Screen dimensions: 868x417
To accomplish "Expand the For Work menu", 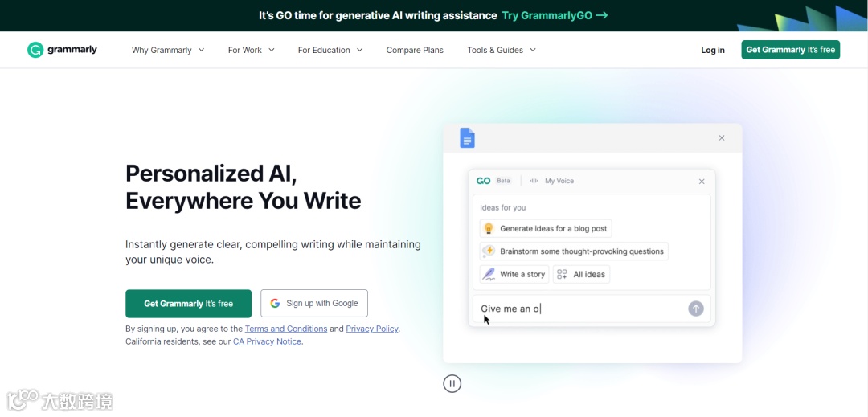I will click(x=252, y=50).
